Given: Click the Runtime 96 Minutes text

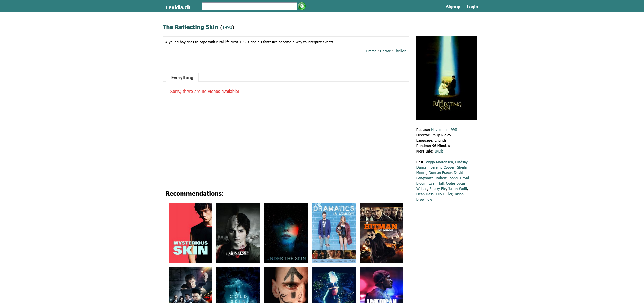Looking at the screenshot, I should (x=433, y=146).
